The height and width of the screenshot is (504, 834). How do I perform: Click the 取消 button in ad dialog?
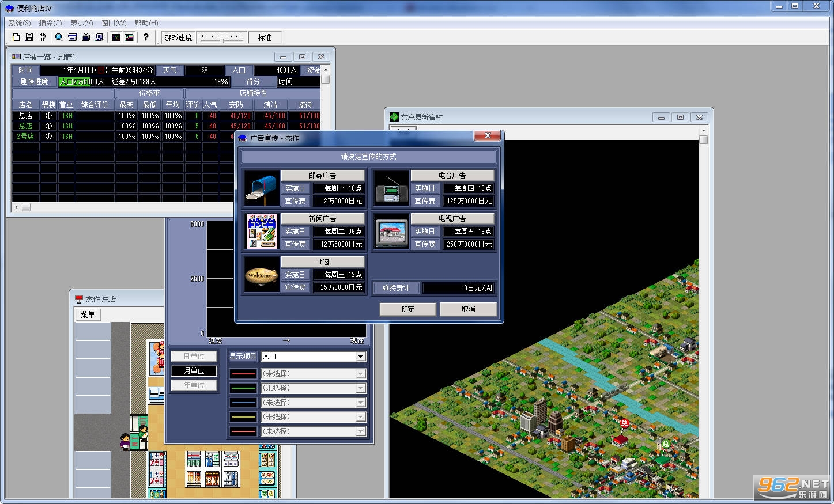click(x=468, y=309)
